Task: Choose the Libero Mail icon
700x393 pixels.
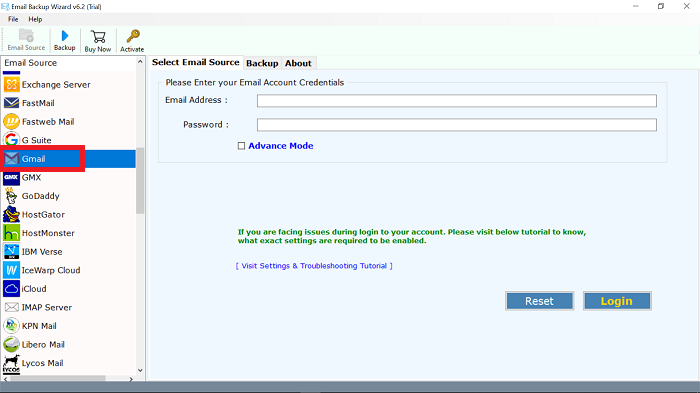Action: (12, 344)
